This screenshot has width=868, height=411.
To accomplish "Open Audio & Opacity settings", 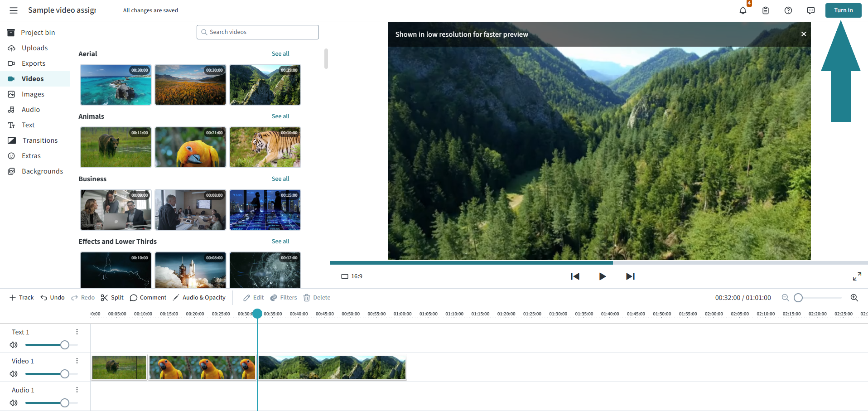I will click(x=199, y=298).
